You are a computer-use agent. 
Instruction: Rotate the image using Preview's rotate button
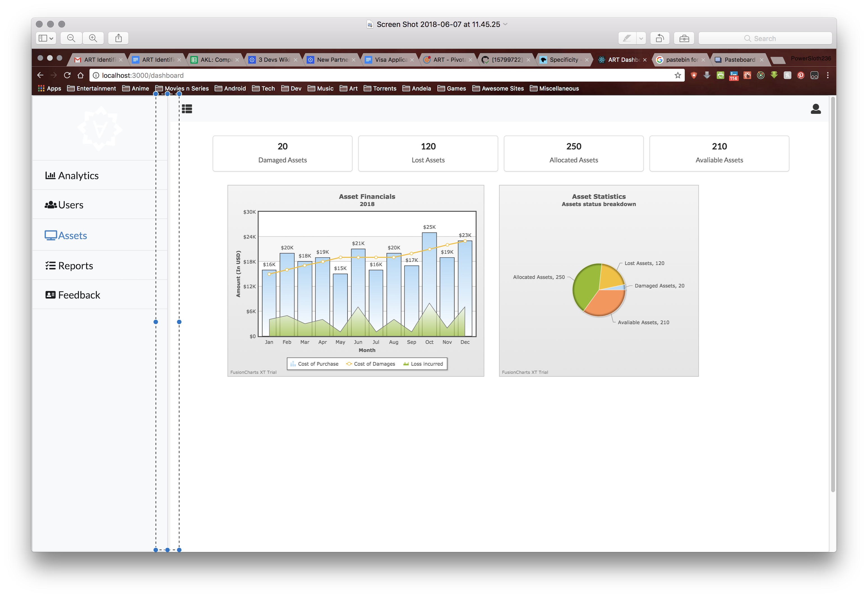click(x=660, y=38)
